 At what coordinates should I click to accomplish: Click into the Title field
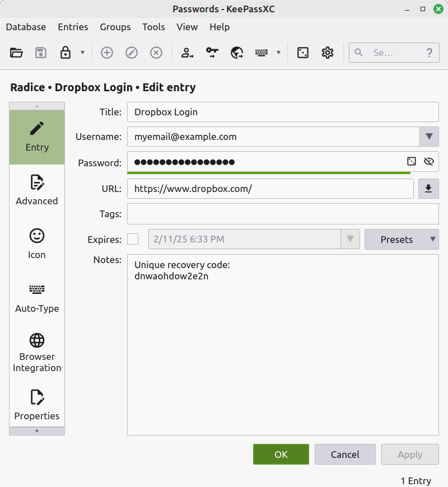[283, 112]
